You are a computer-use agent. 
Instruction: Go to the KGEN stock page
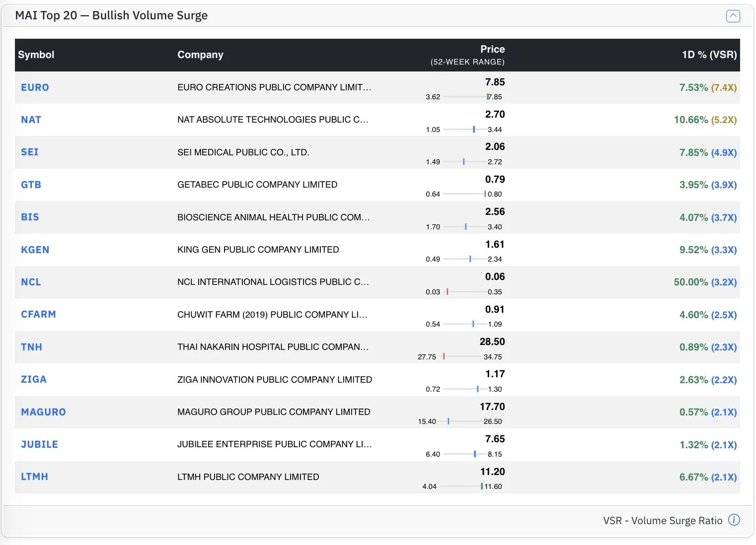[35, 250]
